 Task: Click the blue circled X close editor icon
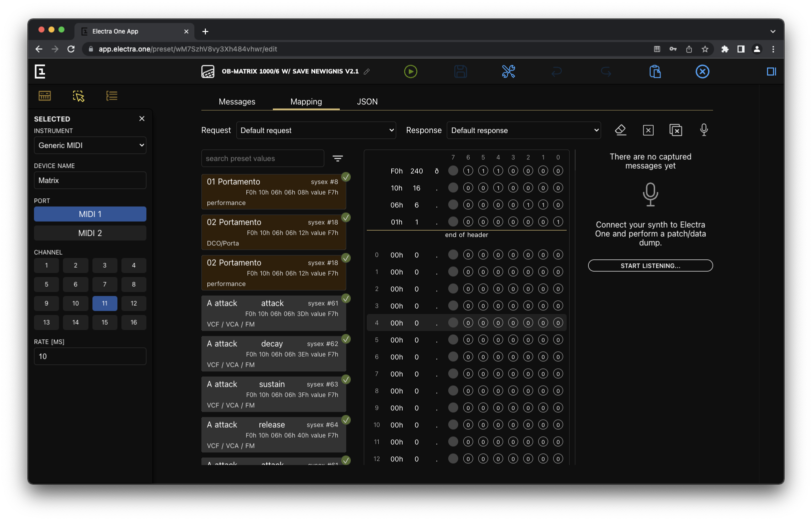click(x=702, y=71)
